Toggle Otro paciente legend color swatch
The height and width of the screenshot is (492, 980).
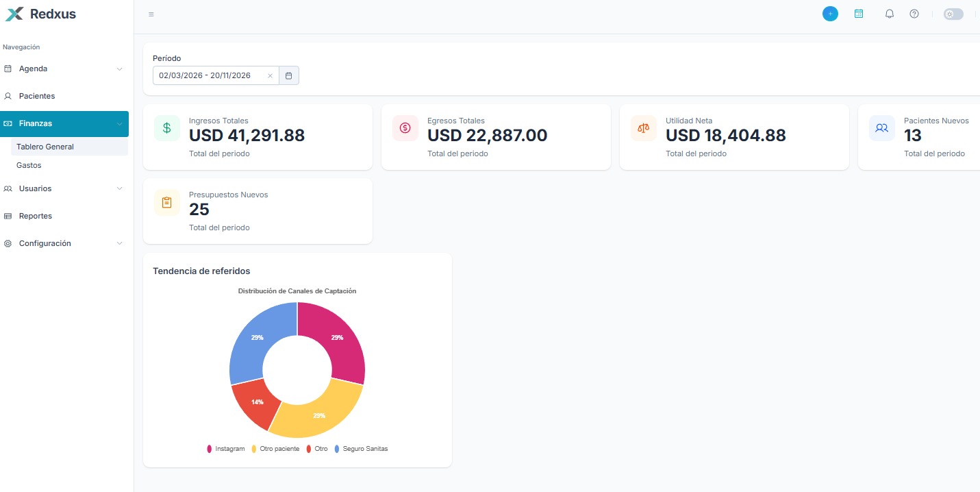(254, 449)
